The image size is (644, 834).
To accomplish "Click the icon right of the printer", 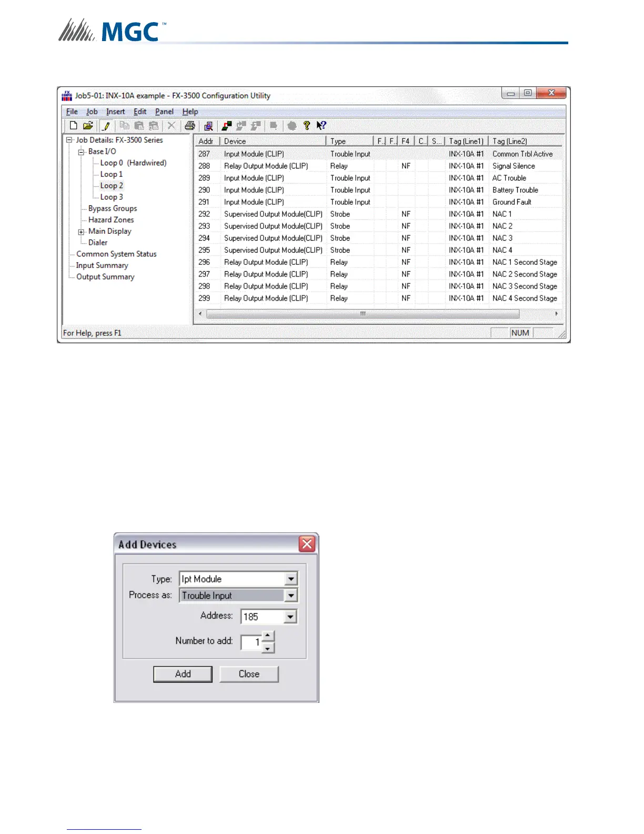I will (208, 125).
